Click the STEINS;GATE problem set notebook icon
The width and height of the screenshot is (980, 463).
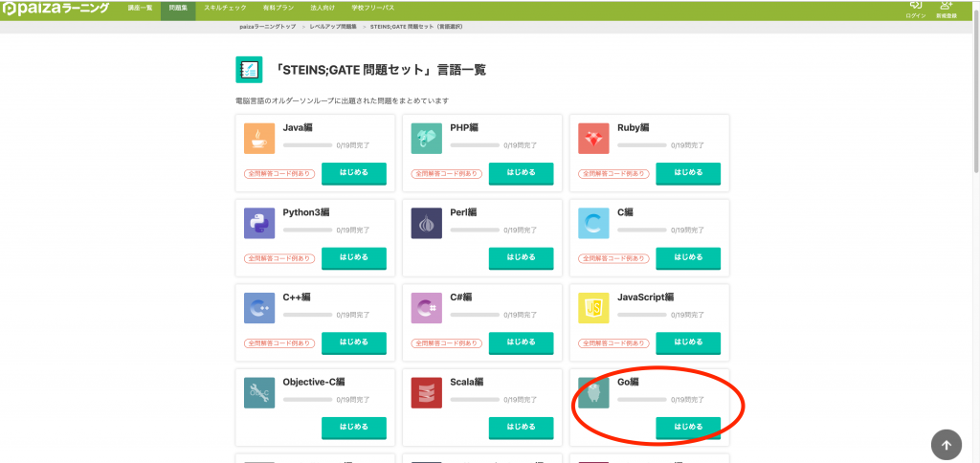(x=249, y=70)
